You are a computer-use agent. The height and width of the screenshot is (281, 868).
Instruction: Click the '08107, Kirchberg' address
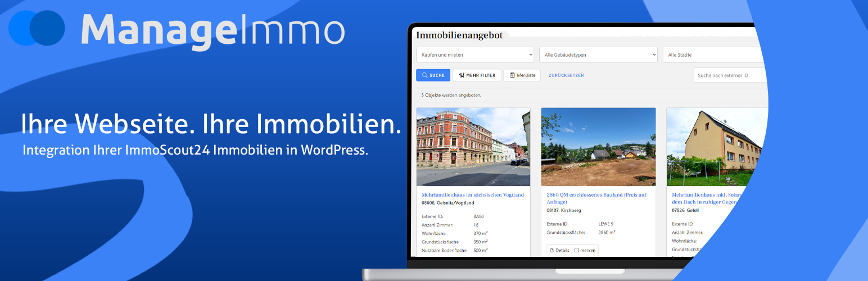click(x=564, y=210)
